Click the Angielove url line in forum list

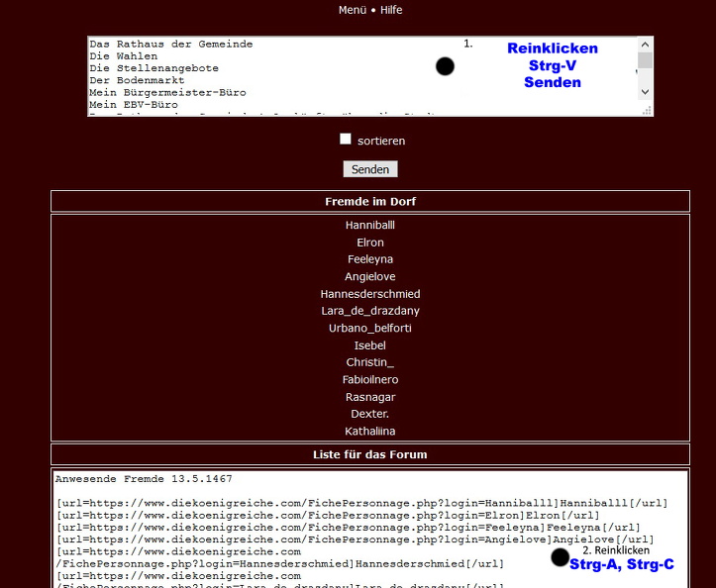[355, 539]
